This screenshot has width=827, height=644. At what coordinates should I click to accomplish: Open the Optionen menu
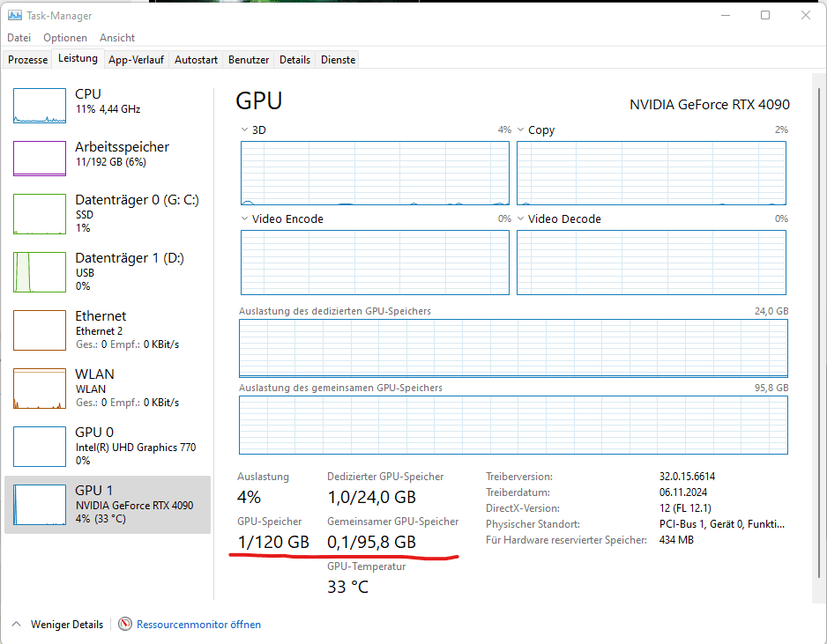tap(65, 38)
